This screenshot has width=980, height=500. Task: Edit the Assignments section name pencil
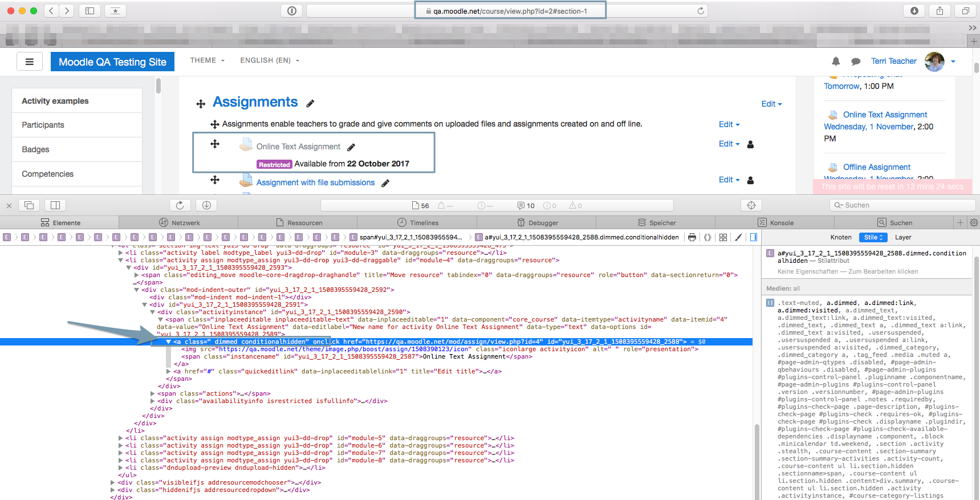pos(310,104)
